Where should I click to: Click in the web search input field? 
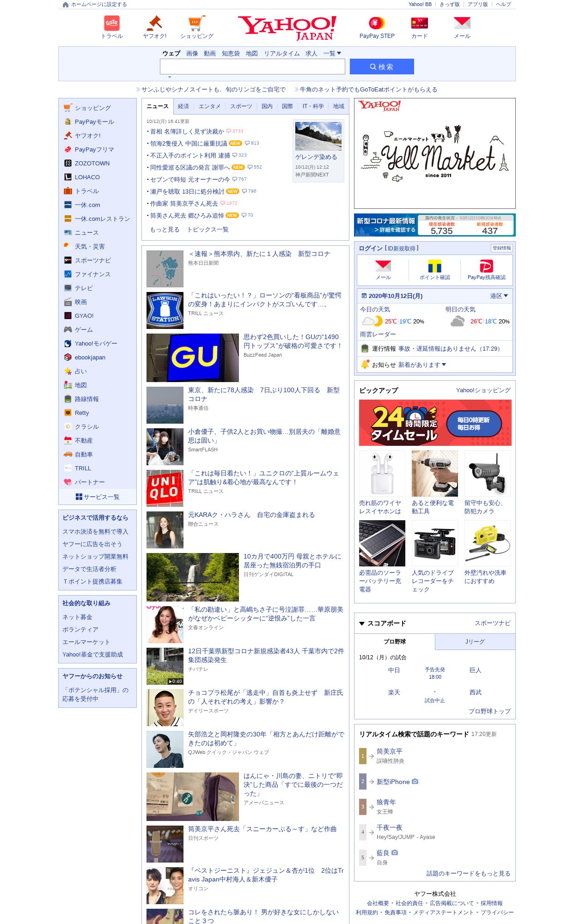click(252, 67)
